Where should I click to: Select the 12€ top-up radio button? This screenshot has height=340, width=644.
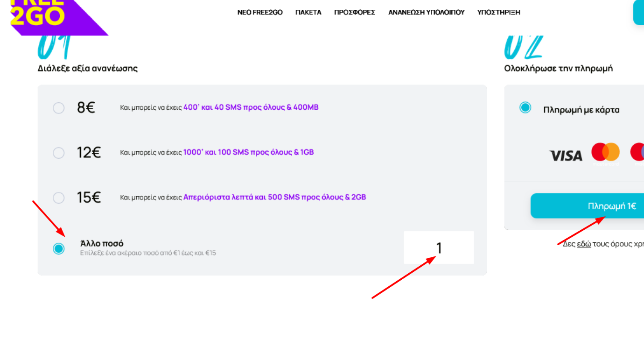tap(58, 153)
